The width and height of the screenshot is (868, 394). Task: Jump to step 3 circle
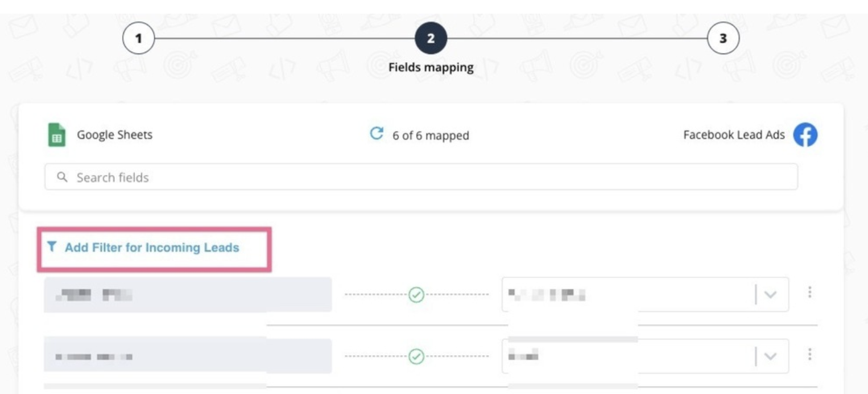pyautogui.click(x=723, y=39)
